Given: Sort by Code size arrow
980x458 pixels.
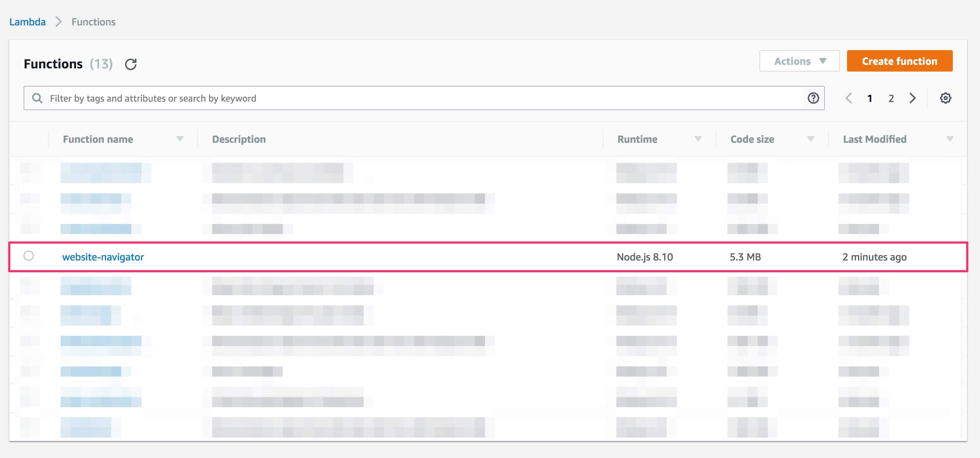Looking at the screenshot, I should point(810,139).
